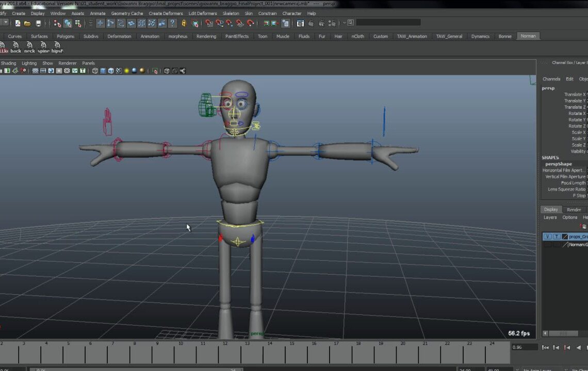Click the question mark help icon

[x=172, y=23]
